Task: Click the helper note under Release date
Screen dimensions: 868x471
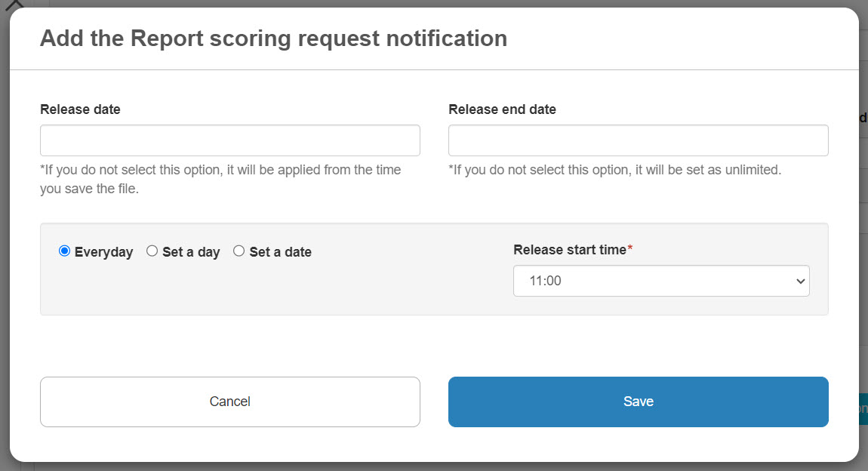Action: point(220,179)
